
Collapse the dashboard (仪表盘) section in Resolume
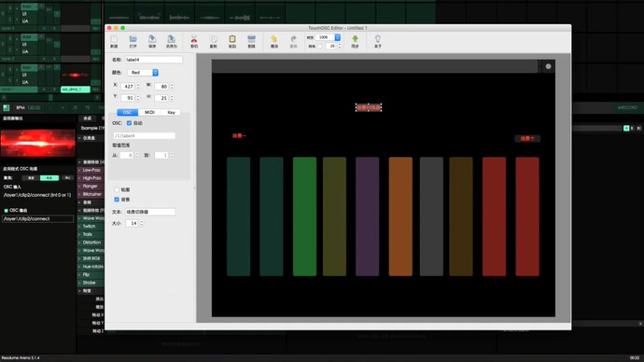click(79, 138)
